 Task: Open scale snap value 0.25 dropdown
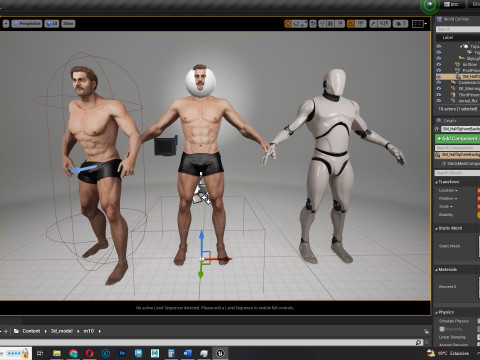(384, 24)
